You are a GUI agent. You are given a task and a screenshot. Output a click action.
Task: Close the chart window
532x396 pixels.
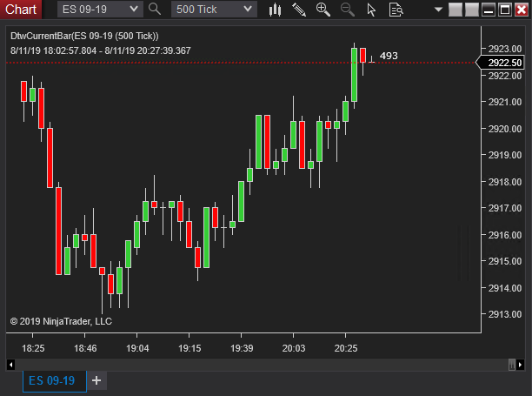click(x=522, y=10)
